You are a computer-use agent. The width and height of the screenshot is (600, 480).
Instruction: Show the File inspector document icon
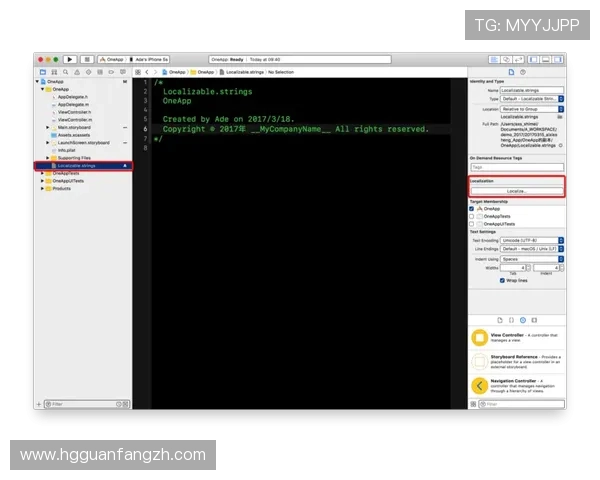(x=511, y=72)
